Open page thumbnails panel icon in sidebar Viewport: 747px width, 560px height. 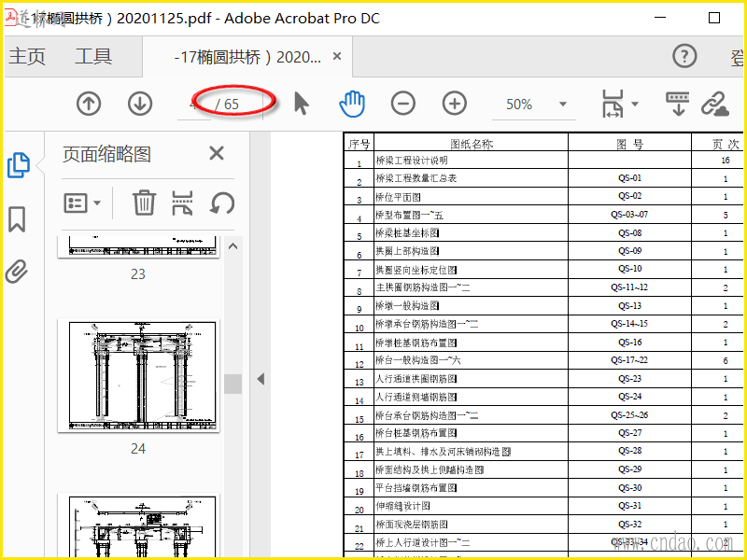(18, 165)
